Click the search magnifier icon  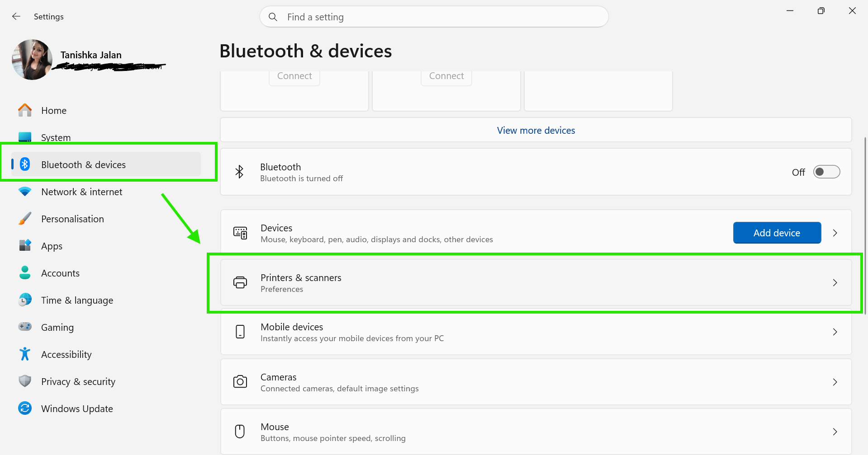pyautogui.click(x=273, y=17)
